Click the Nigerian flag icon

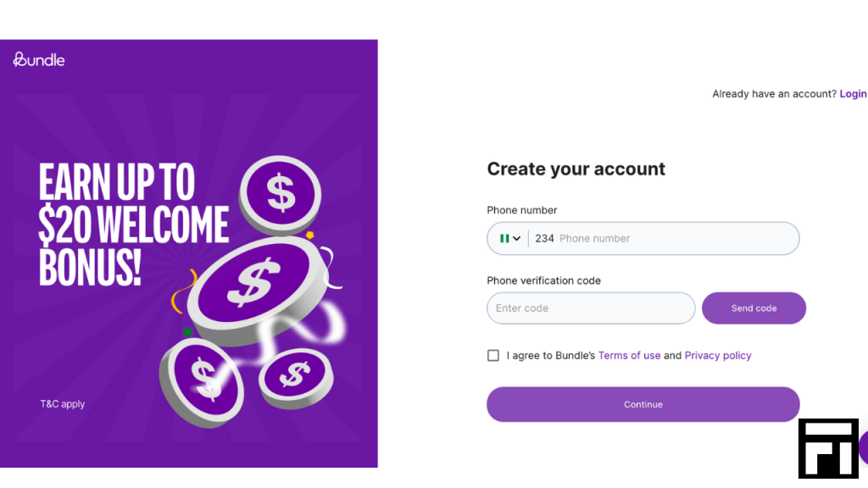pos(504,238)
